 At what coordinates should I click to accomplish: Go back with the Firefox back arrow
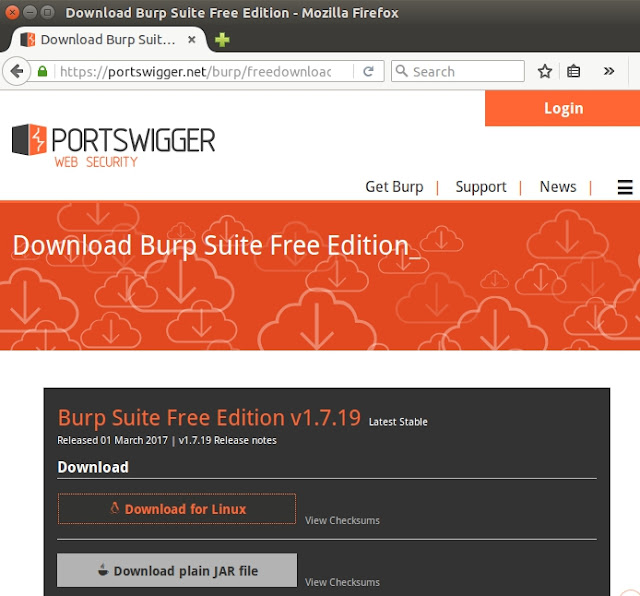coord(16,71)
